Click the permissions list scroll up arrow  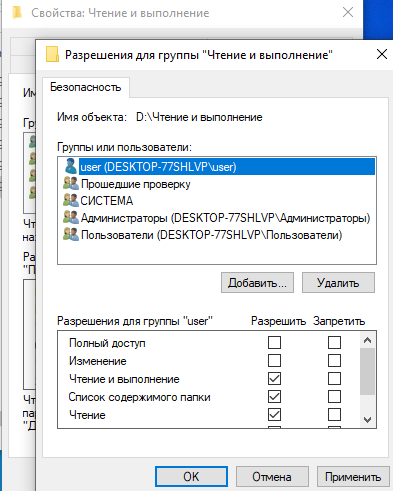click(368, 340)
